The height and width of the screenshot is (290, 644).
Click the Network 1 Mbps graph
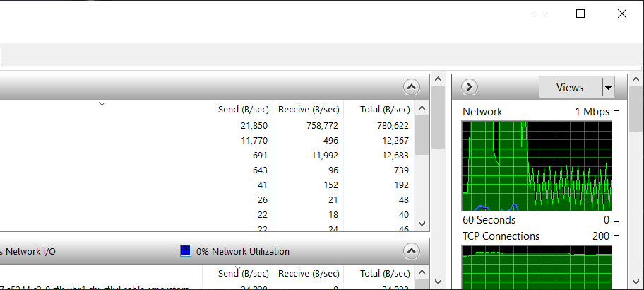537,166
